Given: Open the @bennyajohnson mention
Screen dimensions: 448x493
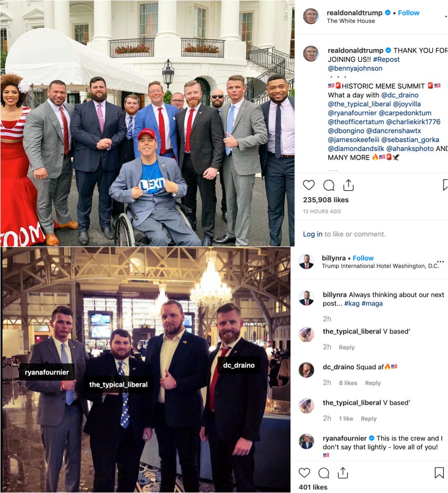Looking at the screenshot, I should tap(355, 68).
